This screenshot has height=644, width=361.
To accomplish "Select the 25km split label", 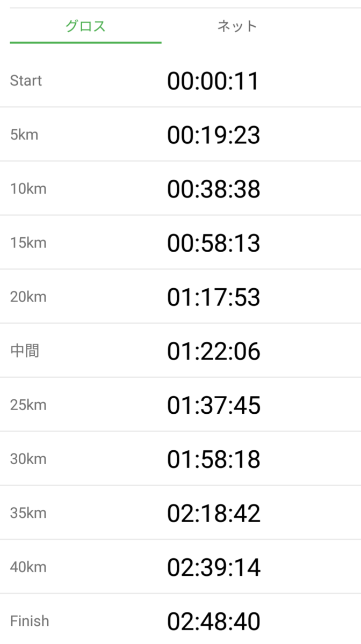I will tap(28, 405).
